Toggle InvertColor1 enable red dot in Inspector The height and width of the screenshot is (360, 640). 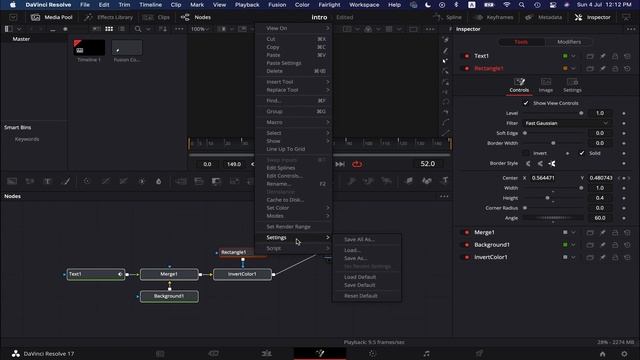[467, 258]
